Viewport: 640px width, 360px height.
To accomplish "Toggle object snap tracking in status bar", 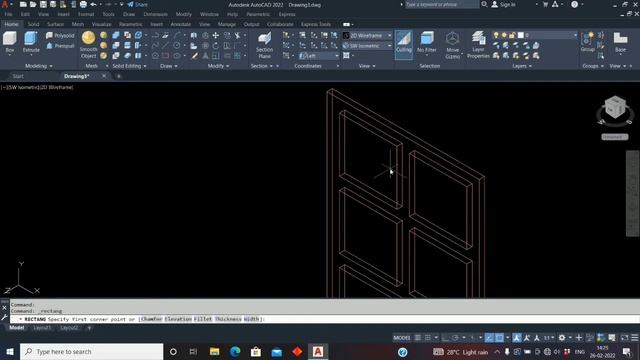I will [489, 338].
